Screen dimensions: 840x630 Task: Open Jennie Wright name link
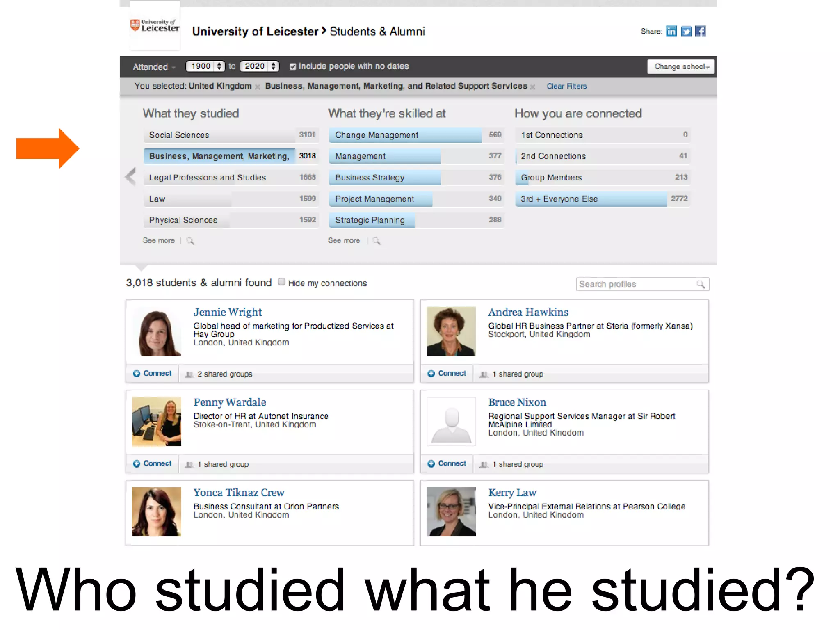pyautogui.click(x=228, y=312)
